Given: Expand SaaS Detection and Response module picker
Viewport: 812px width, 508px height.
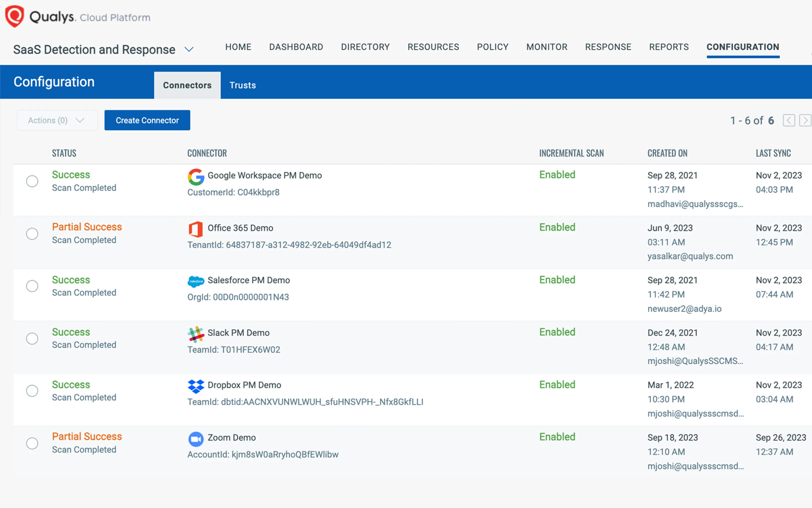Looking at the screenshot, I should 189,49.
